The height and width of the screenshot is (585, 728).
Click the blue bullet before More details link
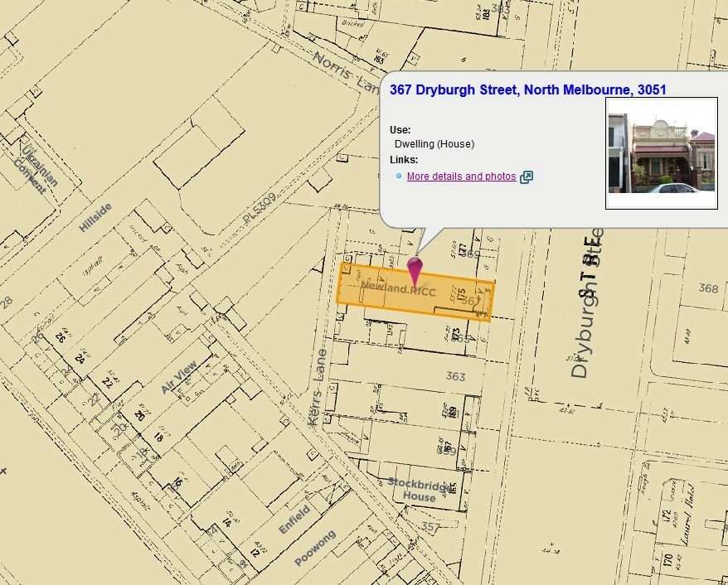tap(398, 176)
